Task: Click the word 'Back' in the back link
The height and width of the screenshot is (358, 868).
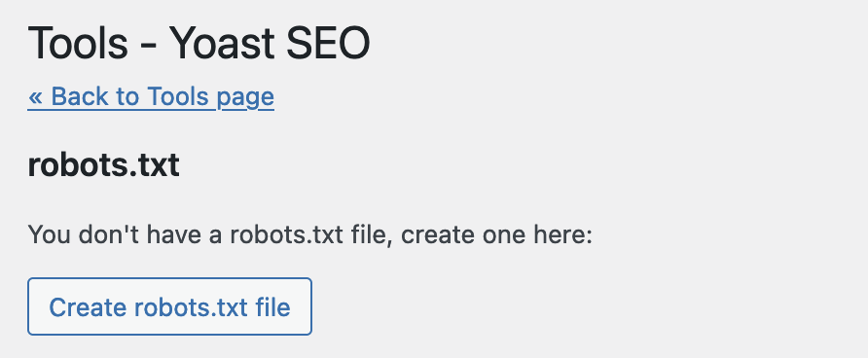Action: click(x=80, y=97)
